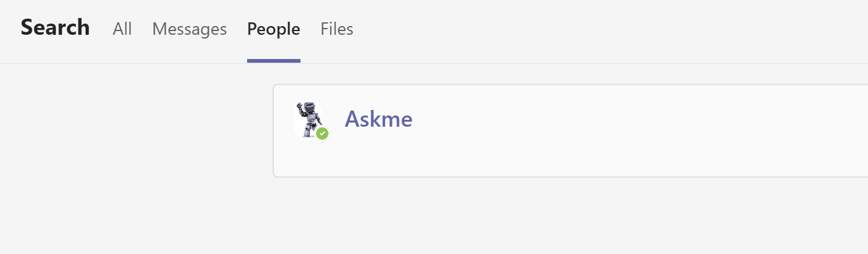View All result categories
The width and height of the screenshot is (868, 254).
coord(122,29)
